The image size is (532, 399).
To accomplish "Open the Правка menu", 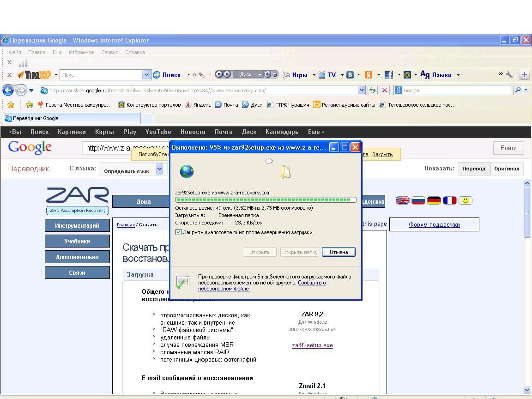I will pyautogui.click(x=36, y=52).
